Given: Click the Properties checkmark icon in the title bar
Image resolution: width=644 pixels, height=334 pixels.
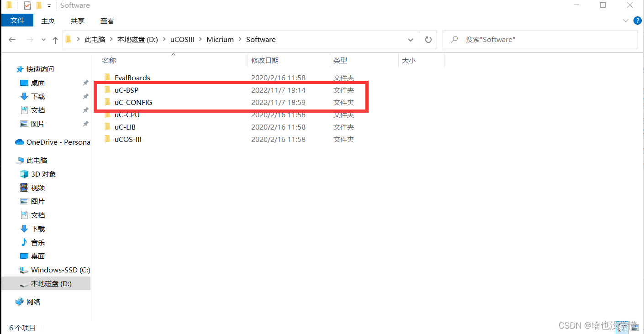Looking at the screenshot, I should [27, 5].
